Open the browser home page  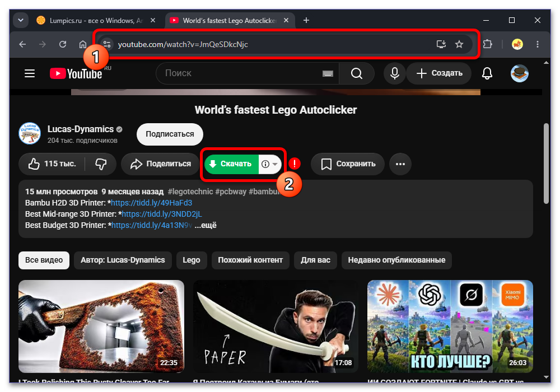point(83,44)
